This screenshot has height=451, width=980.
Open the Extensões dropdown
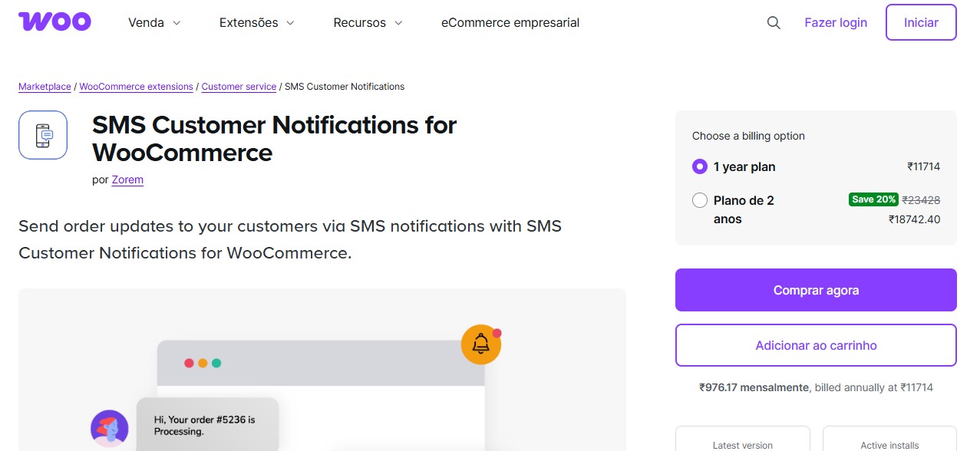pyautogui.click(x=256, y=23)
